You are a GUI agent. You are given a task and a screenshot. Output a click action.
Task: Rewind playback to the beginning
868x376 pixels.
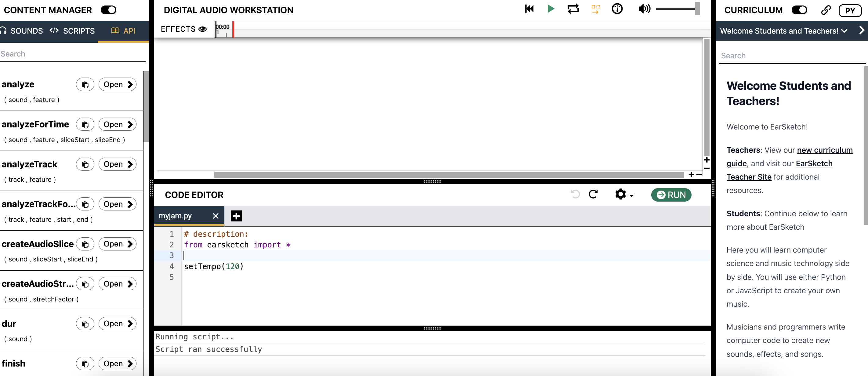[x=529, y=9]
